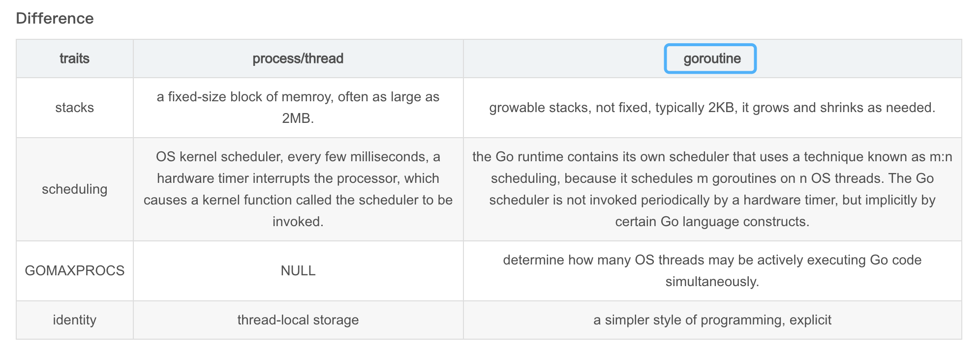Click the GOMAXPROCS row label

(75, 271)
